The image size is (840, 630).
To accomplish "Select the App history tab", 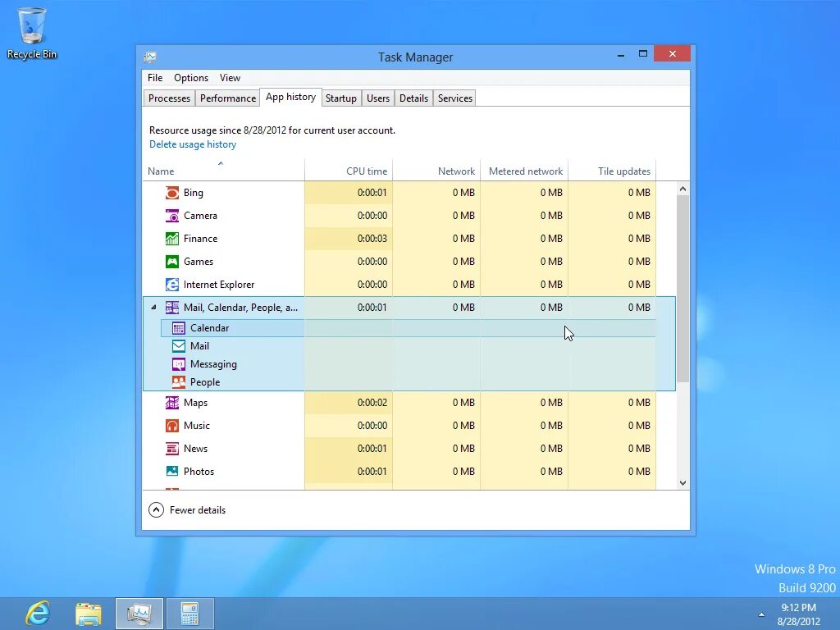I will coord(290,97).
